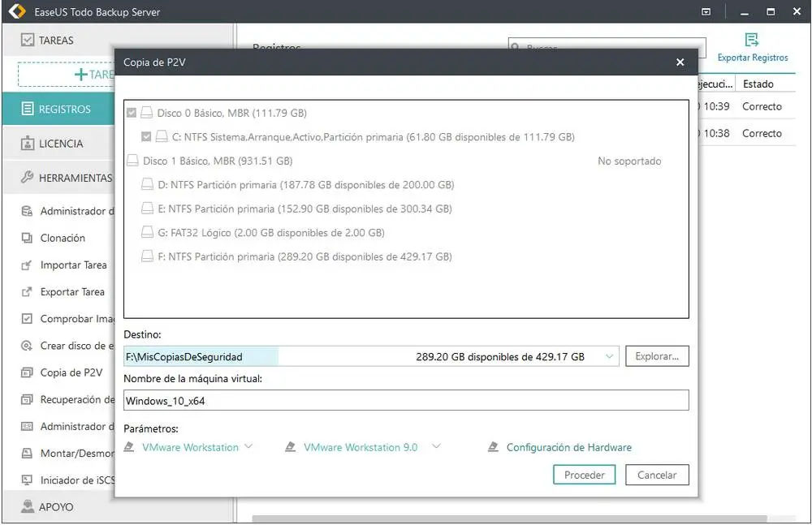
Task: Click the Exportar Tarea icon
Action: [27, 292]
